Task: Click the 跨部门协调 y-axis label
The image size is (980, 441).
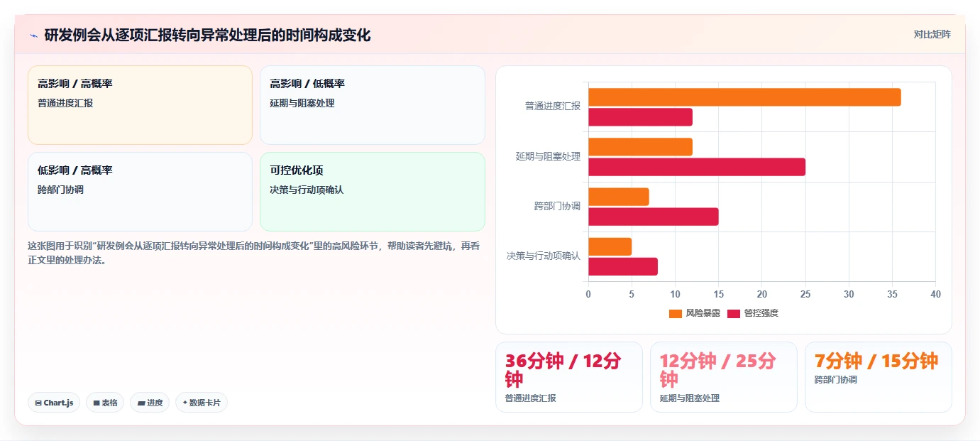Action: click(x=558, y=206)
